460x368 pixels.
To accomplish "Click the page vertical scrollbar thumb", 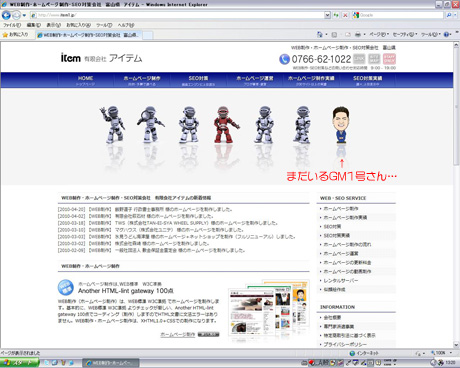I will [456, 107].
